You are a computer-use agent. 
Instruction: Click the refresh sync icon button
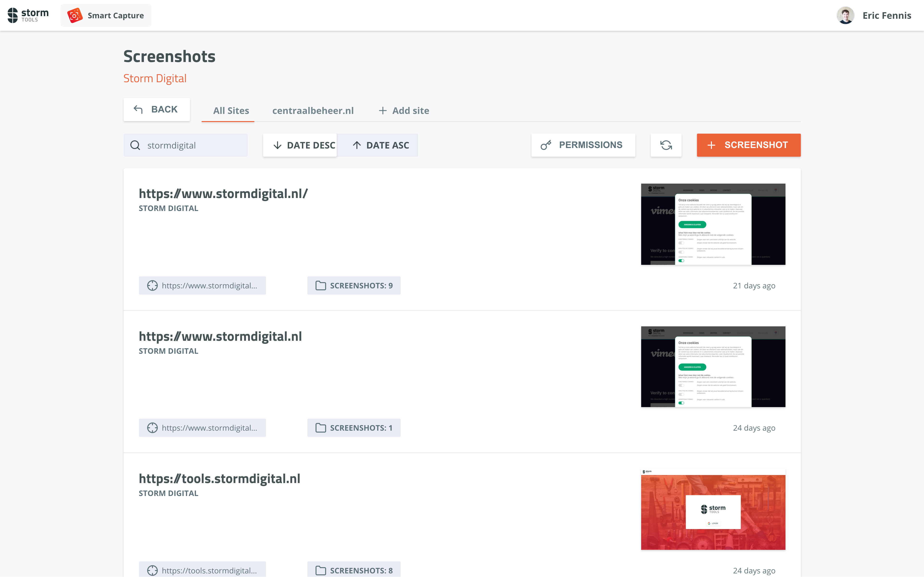click(x=666, y=145)
